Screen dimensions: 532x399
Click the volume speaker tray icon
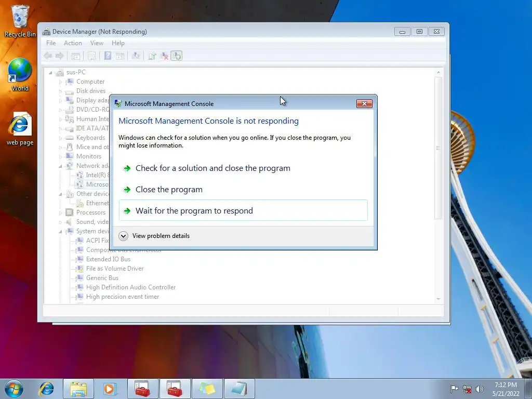pos(480,389)
